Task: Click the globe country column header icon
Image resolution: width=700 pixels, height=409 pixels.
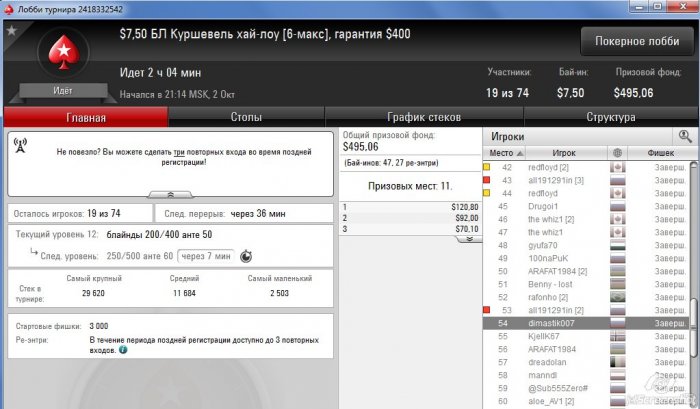Action: [617, 153]
